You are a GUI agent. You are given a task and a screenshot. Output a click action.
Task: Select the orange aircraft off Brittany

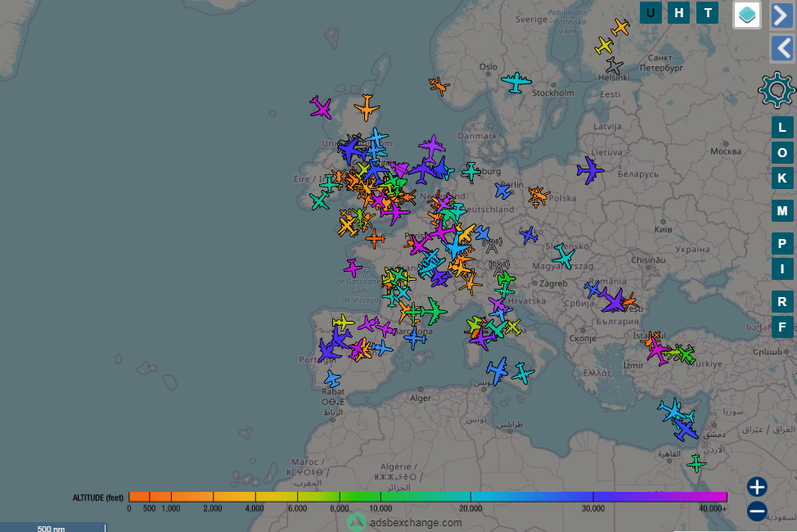(375, 238)
